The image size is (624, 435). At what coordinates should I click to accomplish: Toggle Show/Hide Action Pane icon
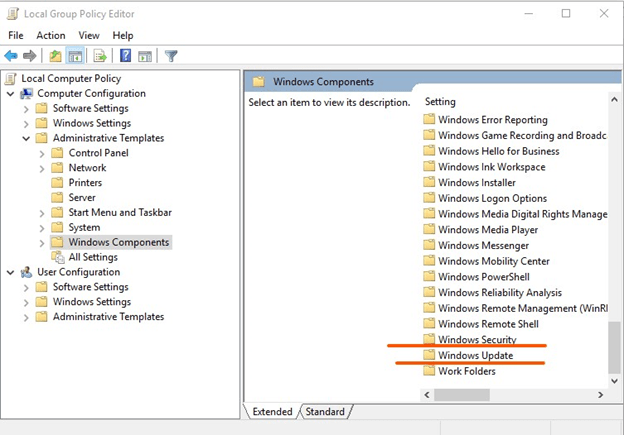coord(145,56)
